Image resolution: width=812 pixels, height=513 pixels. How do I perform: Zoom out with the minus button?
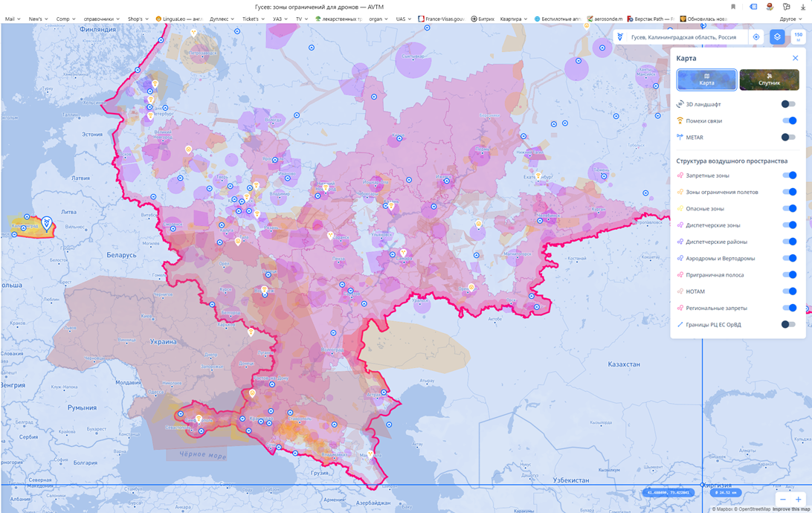[x=783, y=500]
